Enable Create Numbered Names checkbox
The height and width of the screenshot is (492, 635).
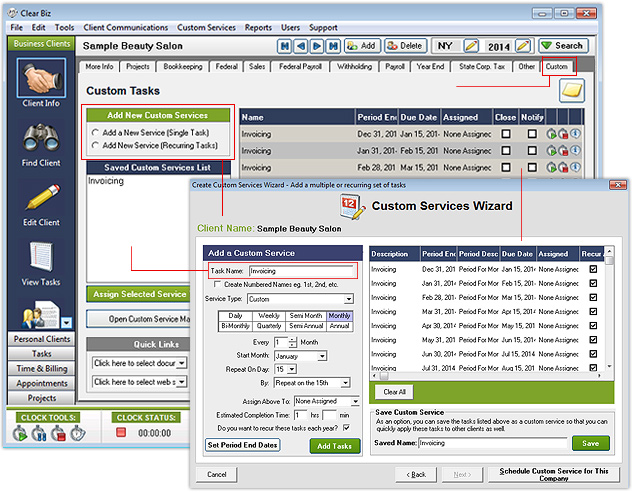[x=217, y=284]
